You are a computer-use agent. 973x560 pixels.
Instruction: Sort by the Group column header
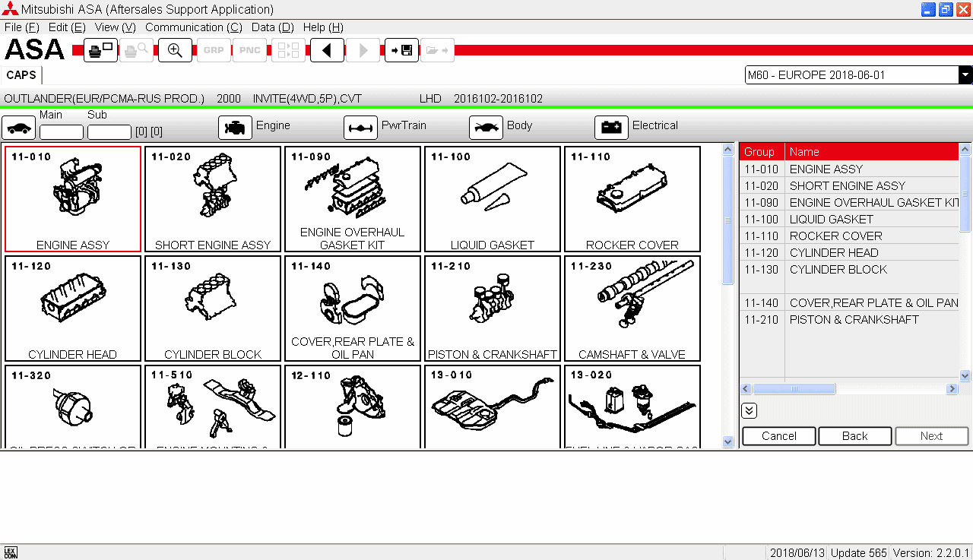pyautogui.click(x=762, y=152)
